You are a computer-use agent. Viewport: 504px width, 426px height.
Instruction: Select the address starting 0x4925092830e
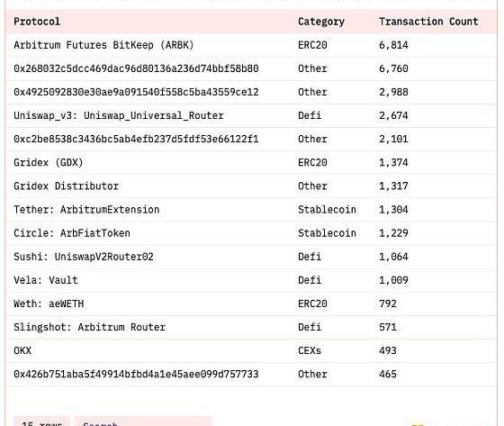coord(136,92)
